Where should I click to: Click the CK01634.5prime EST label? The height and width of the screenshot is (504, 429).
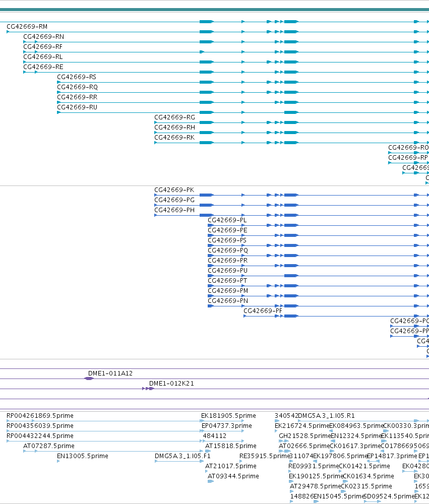[x=369, y=476]
